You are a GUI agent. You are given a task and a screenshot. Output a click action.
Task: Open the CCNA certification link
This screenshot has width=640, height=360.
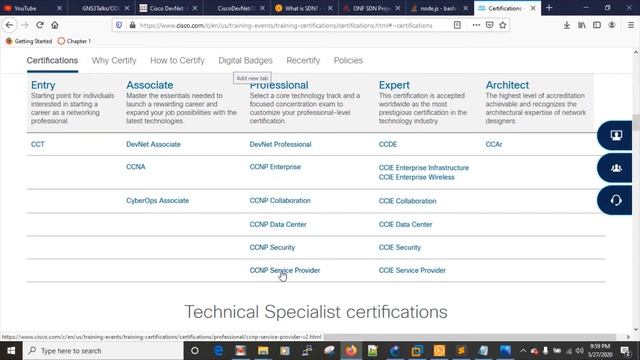coord(136,167)
